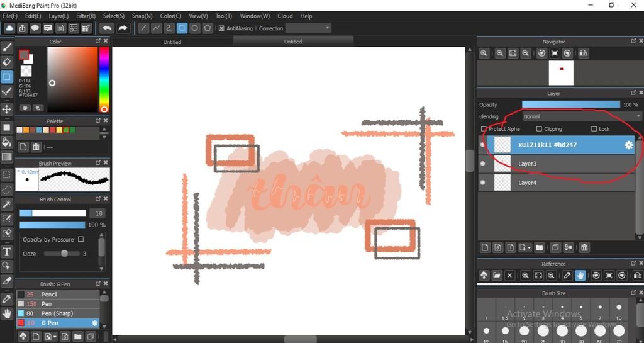Viewport: 644px width, 343px height.
Task: Select Layer4 in layer list
Action: (557, 183)
